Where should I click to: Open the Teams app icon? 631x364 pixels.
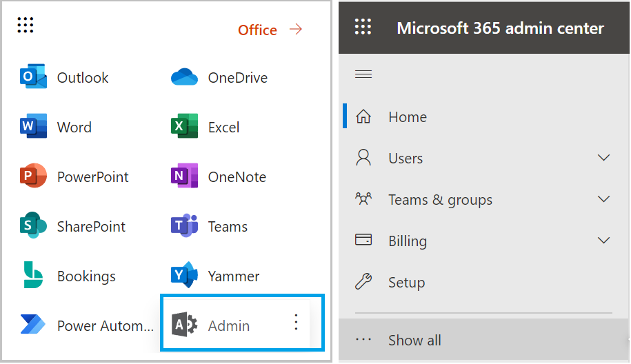pyautogui.click(x=184, y=226)
